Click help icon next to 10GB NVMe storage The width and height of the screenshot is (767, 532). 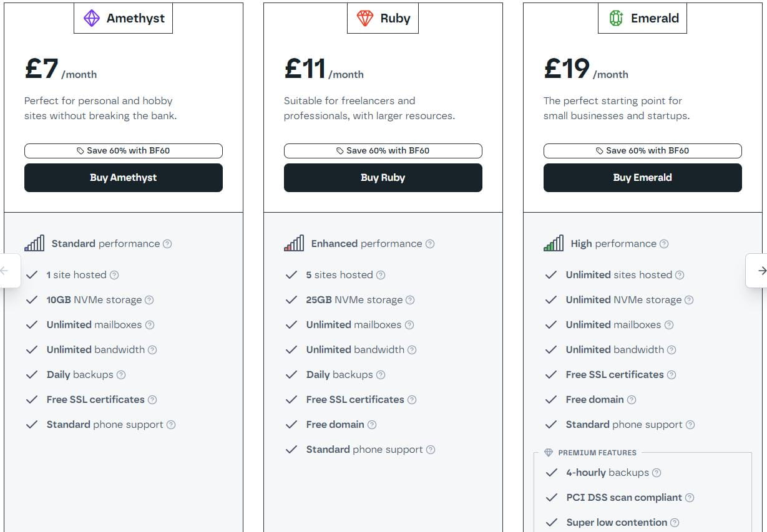click(149, 300)
